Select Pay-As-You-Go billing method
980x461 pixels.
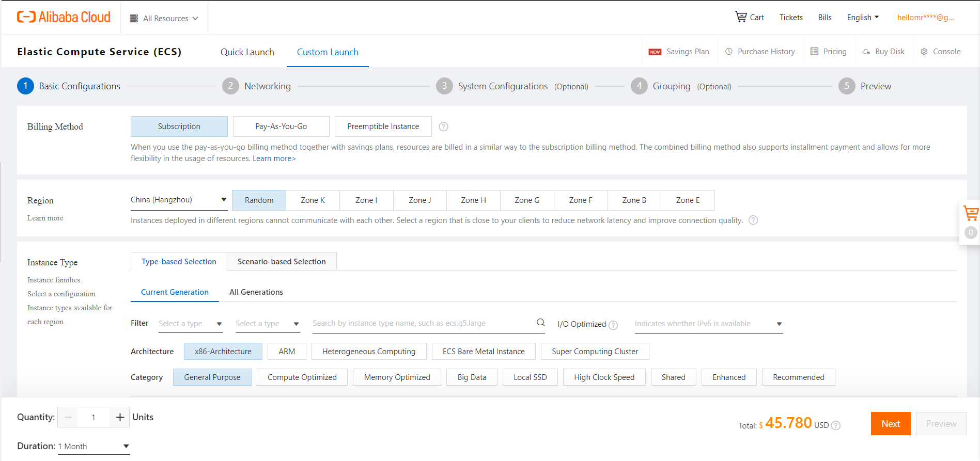coord(281,126)
